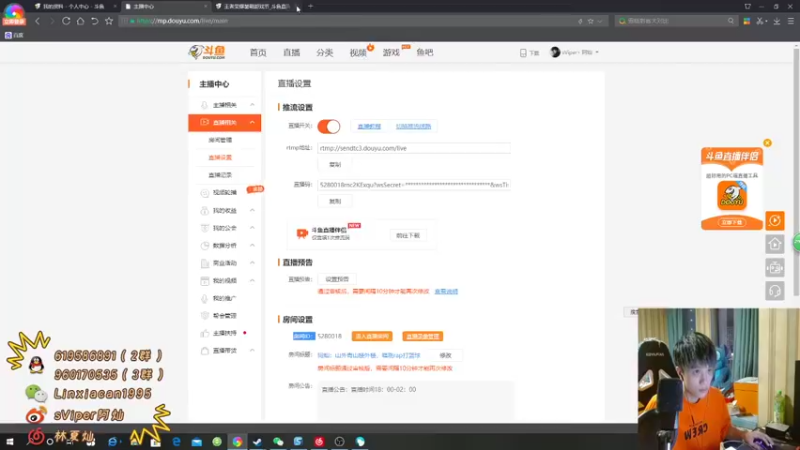
Task: Expand the 直播带货 sidebar section arrow
Action: [252, 351]
